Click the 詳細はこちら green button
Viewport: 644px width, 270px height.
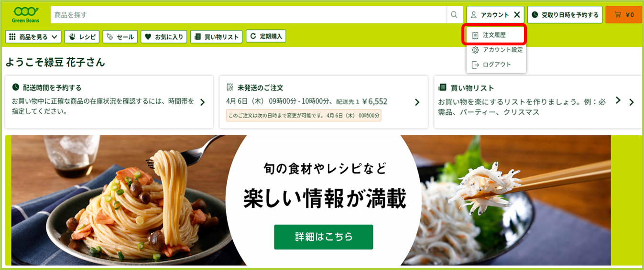[x=323, y=237]
